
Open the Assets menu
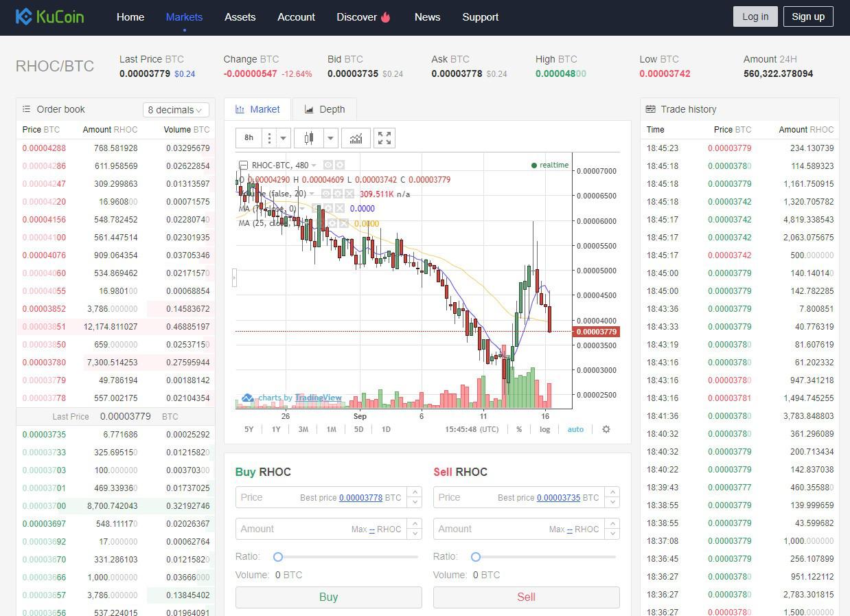(x=240, y=17)
